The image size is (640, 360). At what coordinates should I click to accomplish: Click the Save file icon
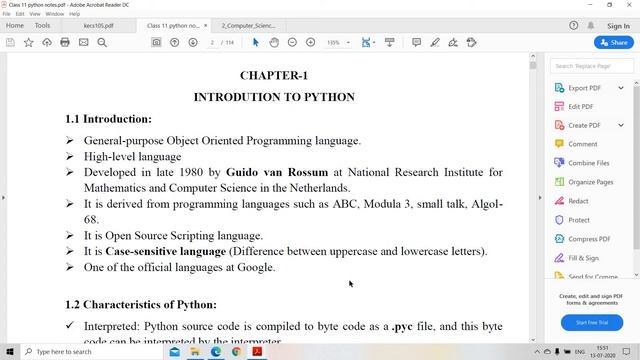click(10, 42)
